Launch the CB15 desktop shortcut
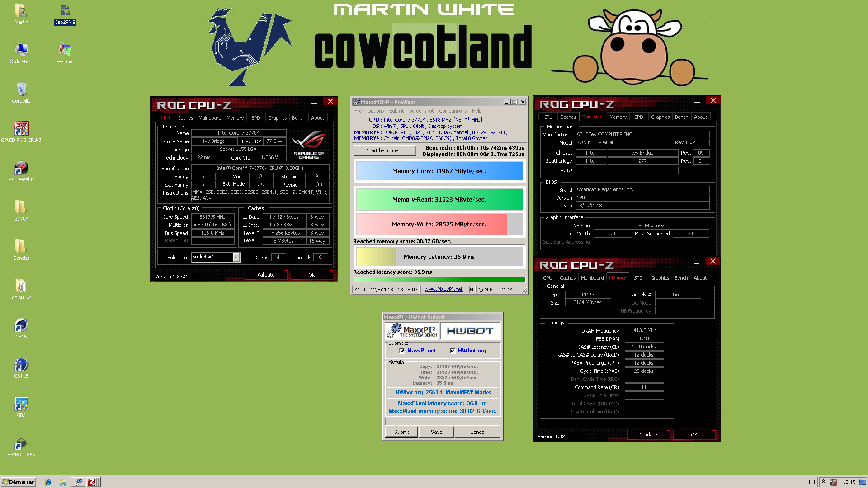 click(x=21, y=328)
